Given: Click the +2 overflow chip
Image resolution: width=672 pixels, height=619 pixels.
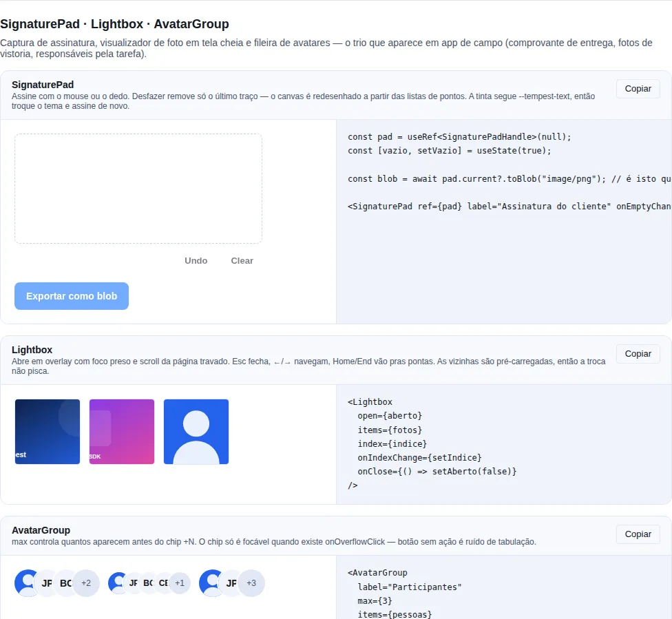Looking at the screenshot, I should coord(86,583).
